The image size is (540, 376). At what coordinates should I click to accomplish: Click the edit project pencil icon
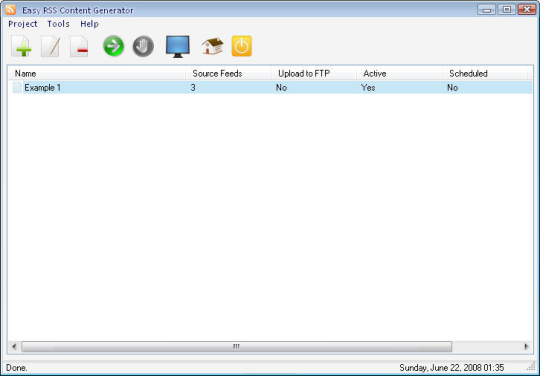tap(51, 46)
